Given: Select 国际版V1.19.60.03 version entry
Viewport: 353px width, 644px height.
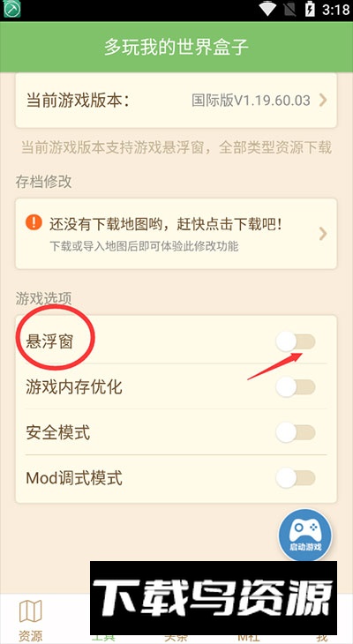Looking at the screenshot, I should [x=252, y=100].
